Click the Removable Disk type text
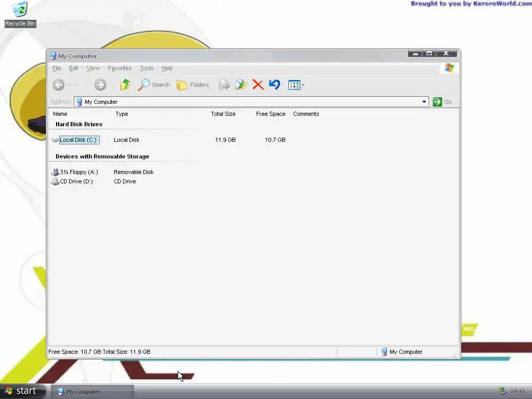 tap(134, 172)
